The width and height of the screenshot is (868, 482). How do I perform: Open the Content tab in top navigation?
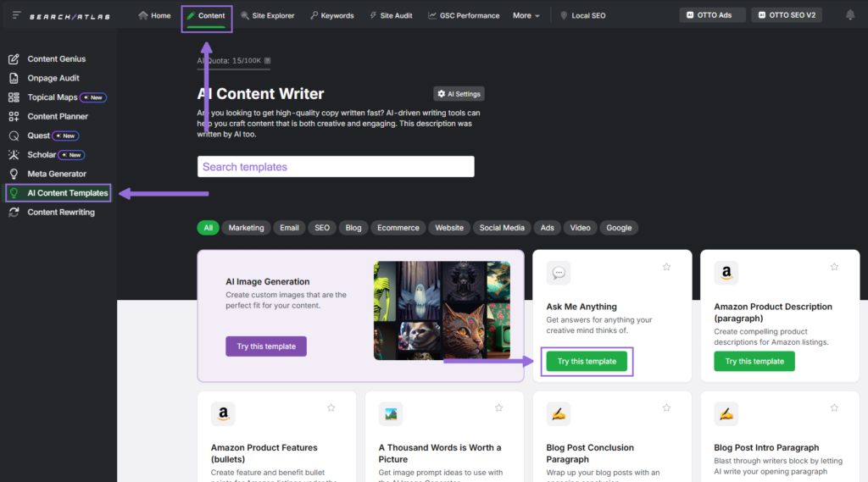coord(206,15)
